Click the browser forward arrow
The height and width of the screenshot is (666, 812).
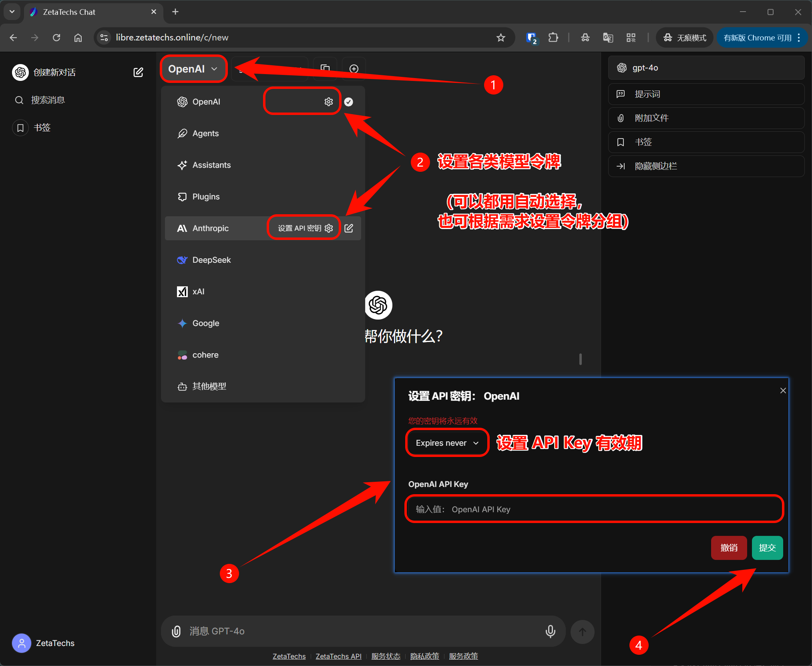click(35, 38)
